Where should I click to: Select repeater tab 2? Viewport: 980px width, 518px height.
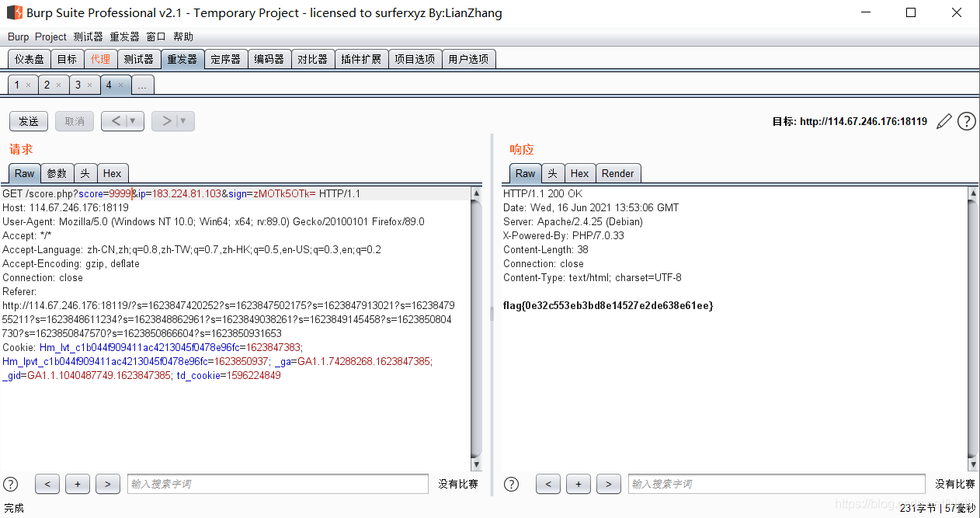coord(47,85)
